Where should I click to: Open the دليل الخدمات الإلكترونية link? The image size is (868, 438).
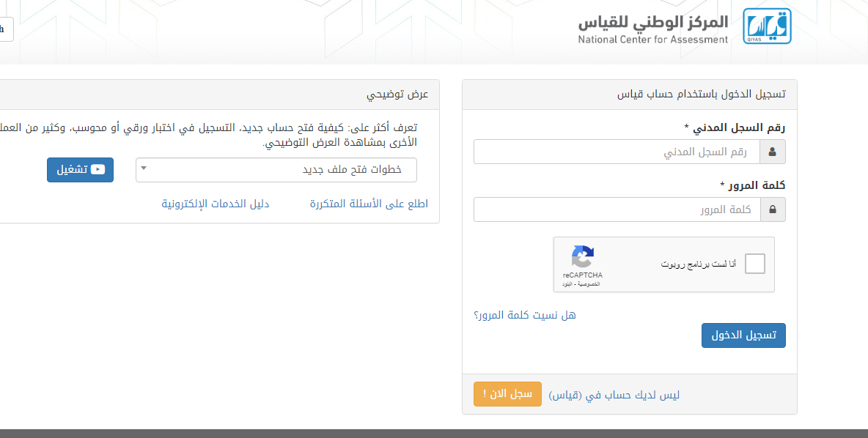(216, 204)
